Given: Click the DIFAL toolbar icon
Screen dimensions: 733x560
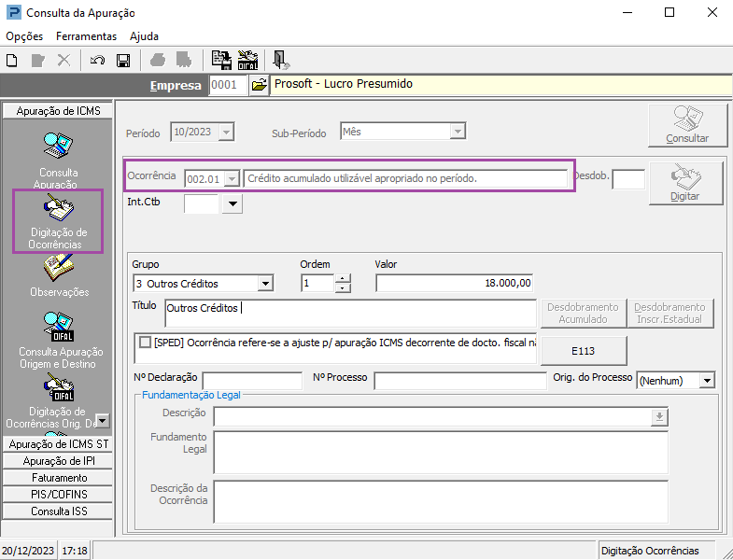Looking at the screenshot, I should pyautogui.click(x=247, y=61).
